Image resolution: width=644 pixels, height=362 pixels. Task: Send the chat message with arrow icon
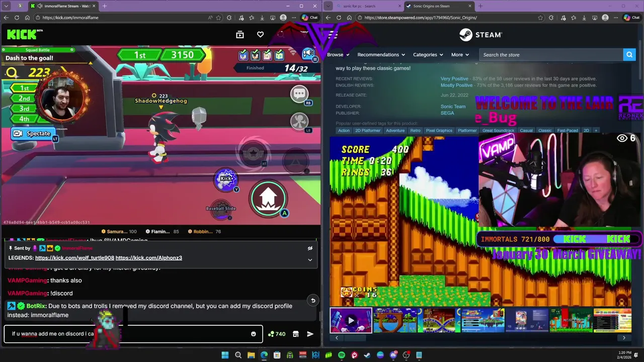310,334
